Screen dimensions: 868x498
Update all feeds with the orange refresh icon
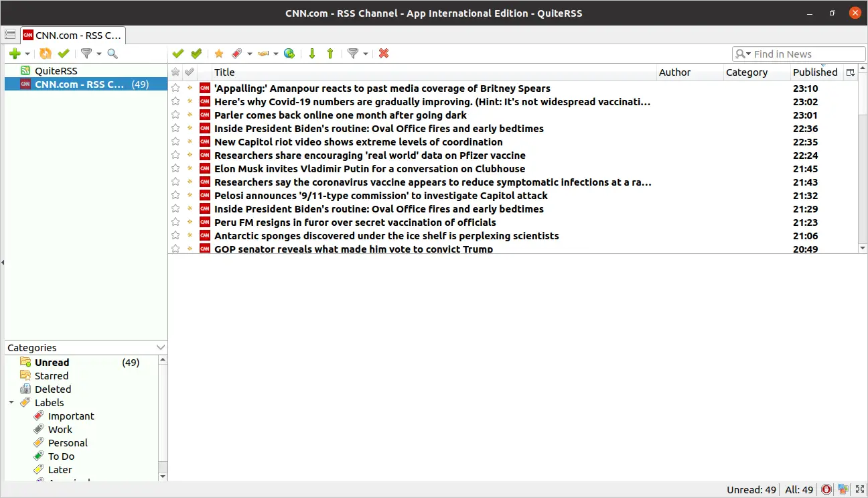tap(46, 54)
